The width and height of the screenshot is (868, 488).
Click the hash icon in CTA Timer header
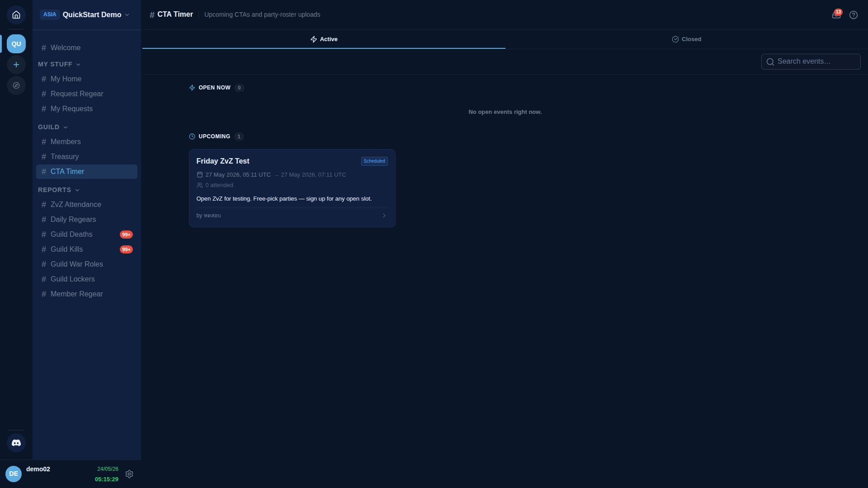152,15
